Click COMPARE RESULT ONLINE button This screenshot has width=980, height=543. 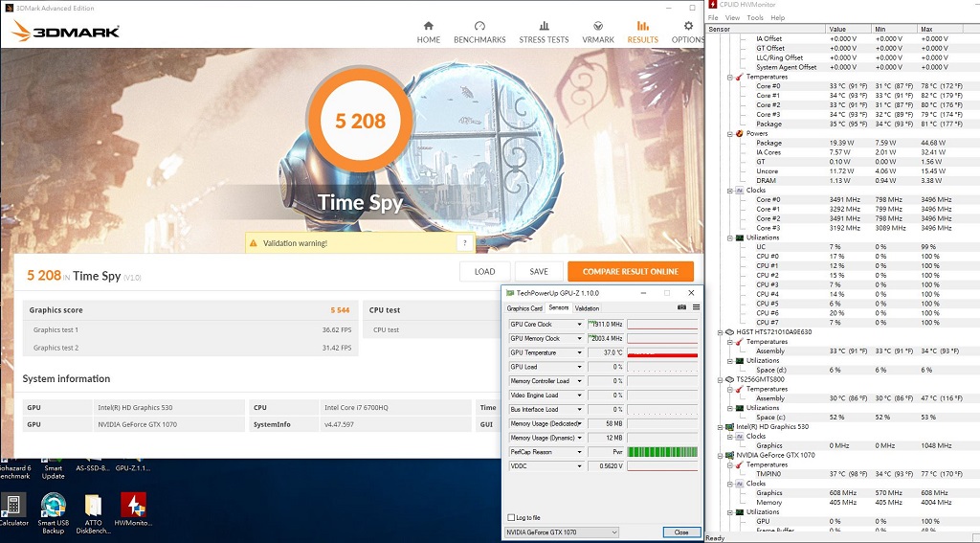click(631, 272)
